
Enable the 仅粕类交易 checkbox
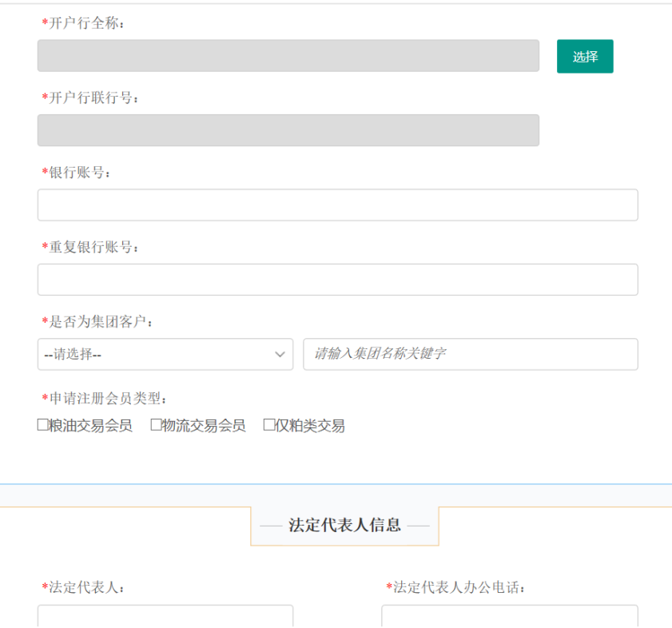(269, 425)
